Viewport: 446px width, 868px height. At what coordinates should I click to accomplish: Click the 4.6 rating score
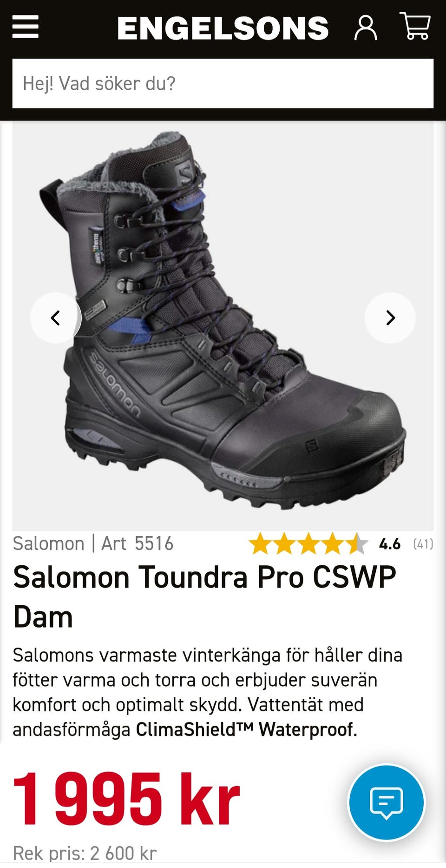390,544
